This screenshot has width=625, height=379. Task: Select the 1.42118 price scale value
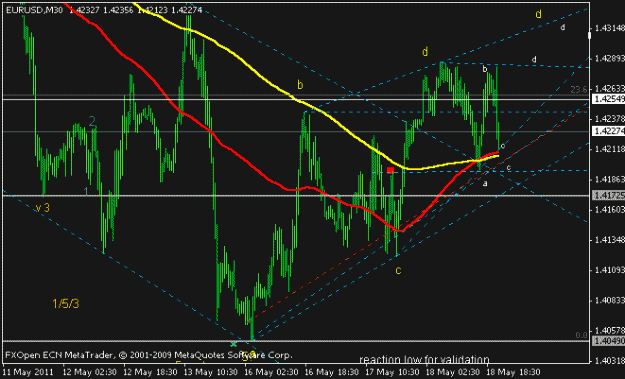(609, 149)
